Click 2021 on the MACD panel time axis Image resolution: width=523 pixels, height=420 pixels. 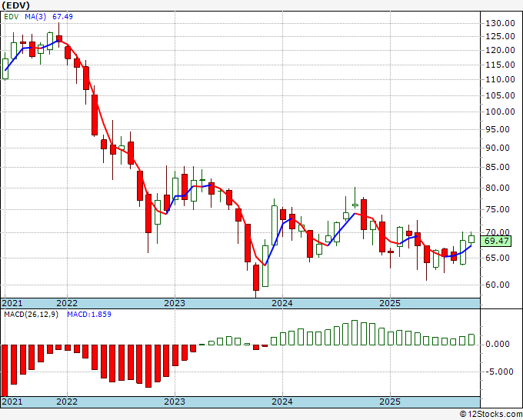(x=12, y=402)
